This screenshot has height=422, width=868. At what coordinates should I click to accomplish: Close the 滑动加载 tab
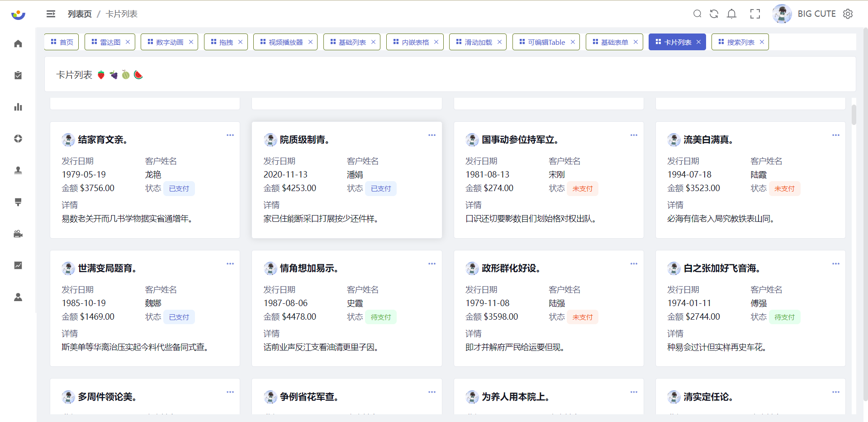click(499, 42)
